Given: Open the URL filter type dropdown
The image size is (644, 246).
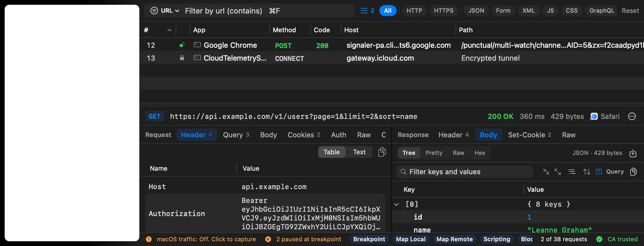Looking at the screenshot, I should coord(165,11).
